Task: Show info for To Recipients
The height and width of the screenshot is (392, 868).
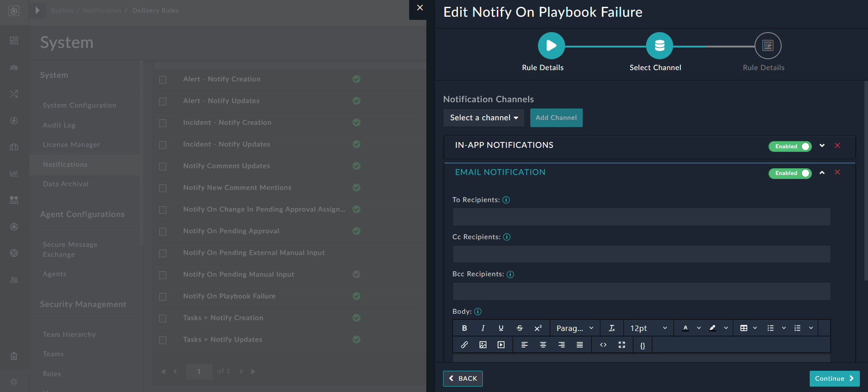Action: pyautogui.click(x=506, y=200)
